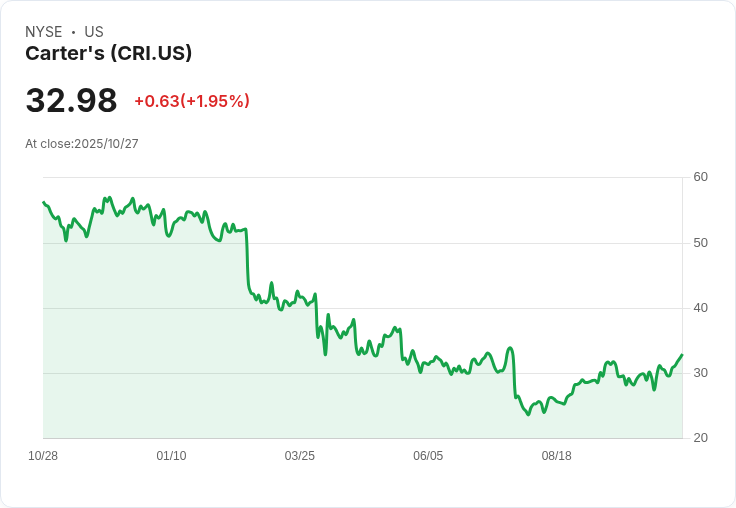Image resolution: width=736 pixels, height=508 pixels.
Task: Click the starting point of the price line
Action: point(43,202)
